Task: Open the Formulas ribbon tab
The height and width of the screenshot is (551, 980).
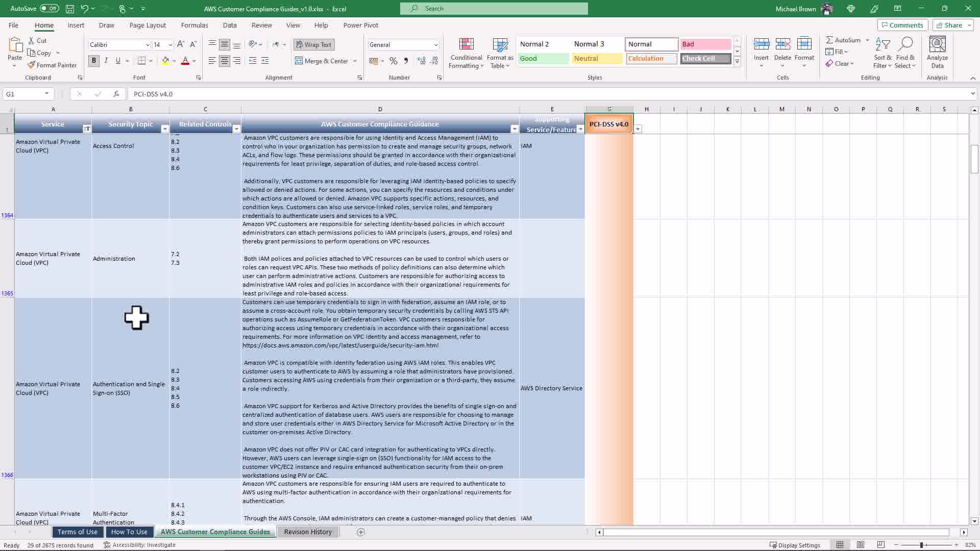Action: [x=194, y=25]
